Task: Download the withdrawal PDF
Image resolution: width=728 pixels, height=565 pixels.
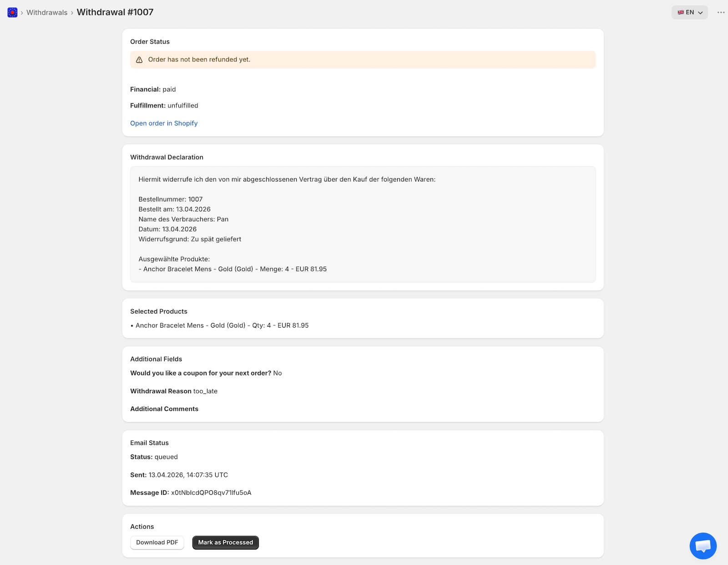Action: tap(157, 542)
